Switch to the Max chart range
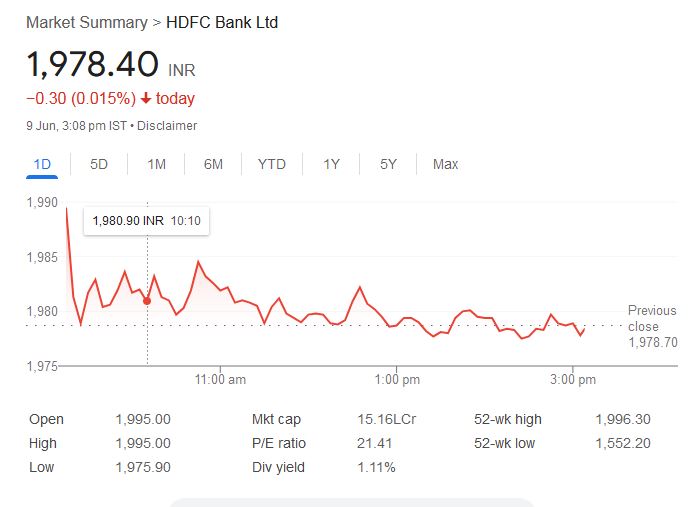 445,164
